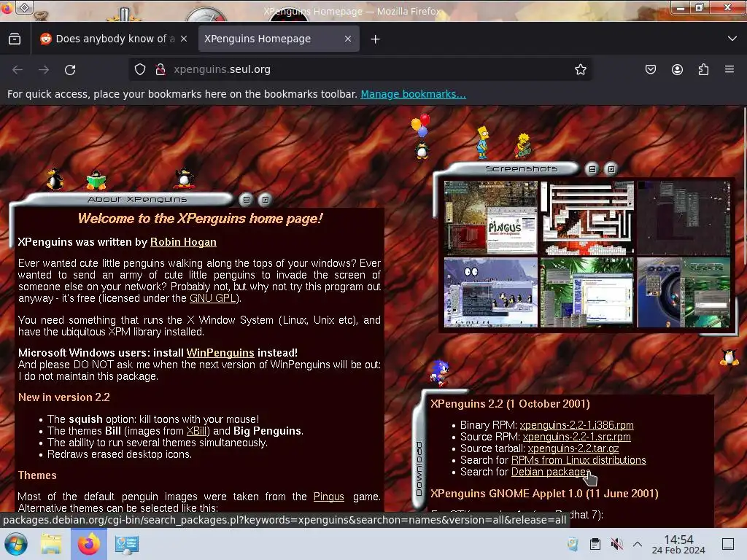
Task: Open the Start menu button
Action: point(15,544)
